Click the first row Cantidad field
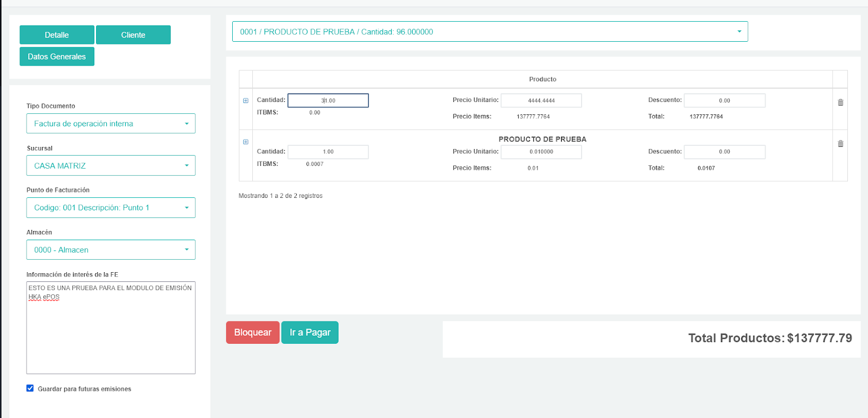 [328, 101]
